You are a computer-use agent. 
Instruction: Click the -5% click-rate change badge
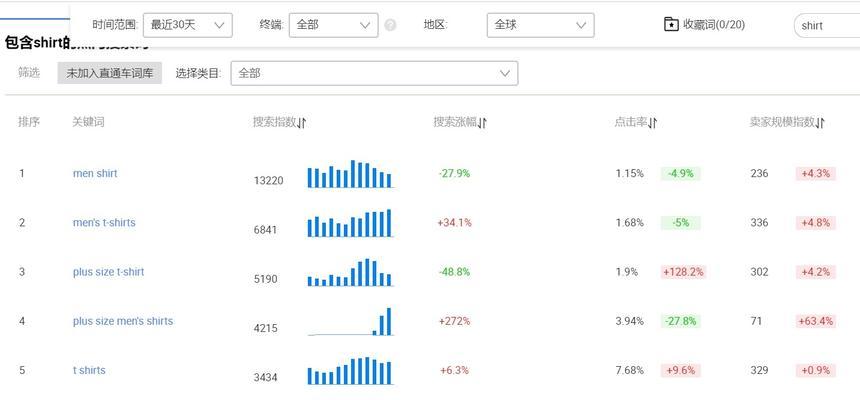(681, 223)
